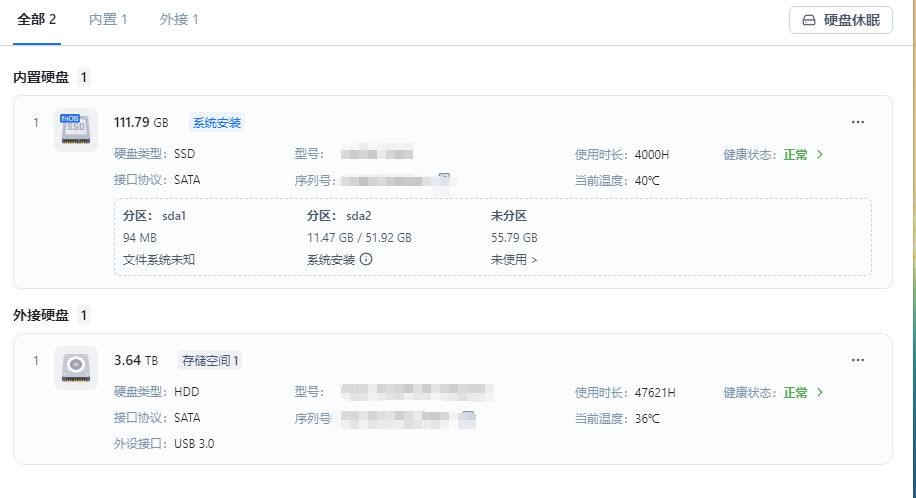
Task: Switch to the 内置 1 tab
Action: point(108,20)
